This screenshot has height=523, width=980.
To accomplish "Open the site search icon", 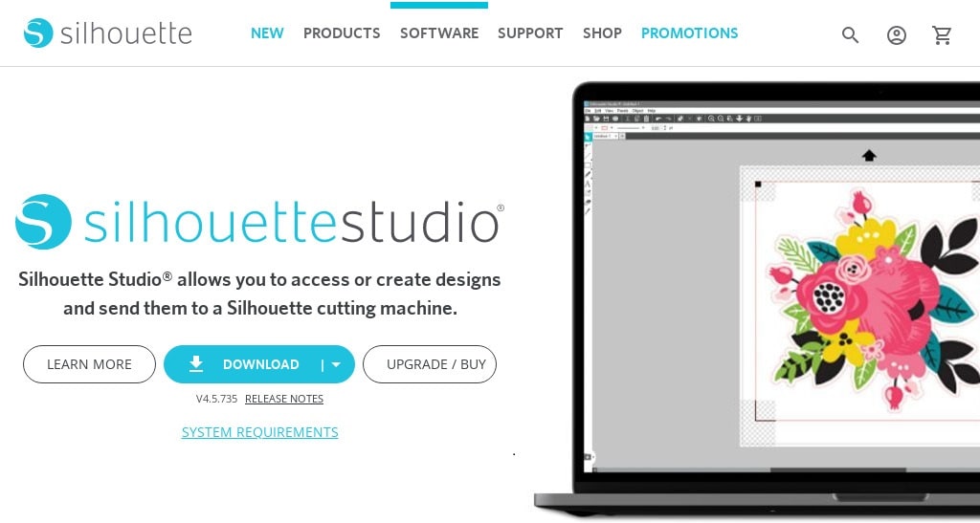I will point(850,35).
